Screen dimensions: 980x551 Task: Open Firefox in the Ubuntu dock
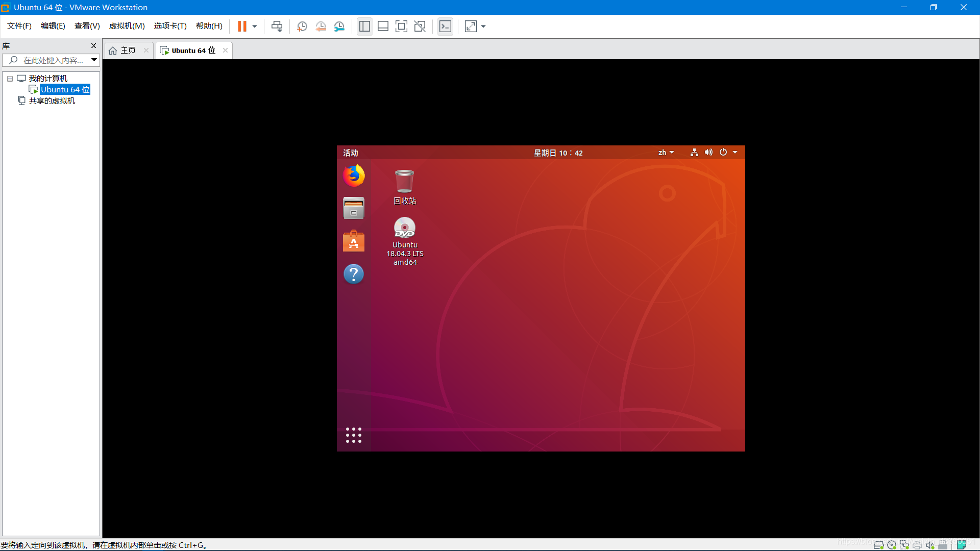click(354, 176)
